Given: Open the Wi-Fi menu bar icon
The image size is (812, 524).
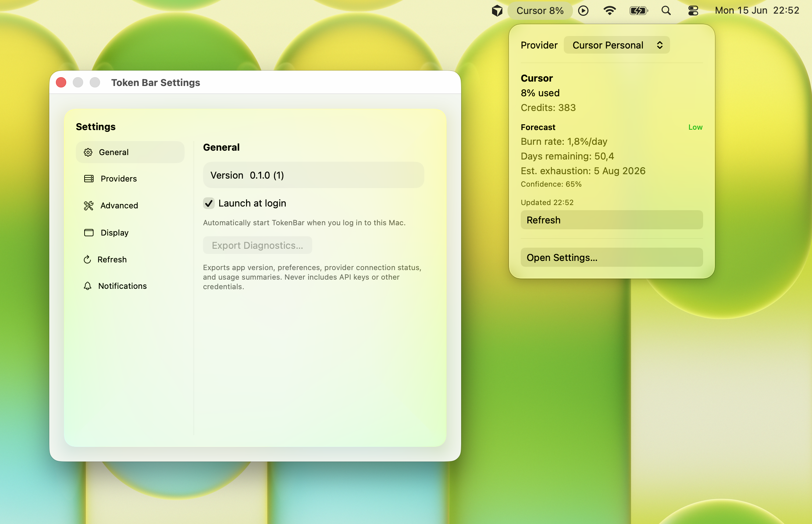Looking at the screenshot, I should coord(610,11).
